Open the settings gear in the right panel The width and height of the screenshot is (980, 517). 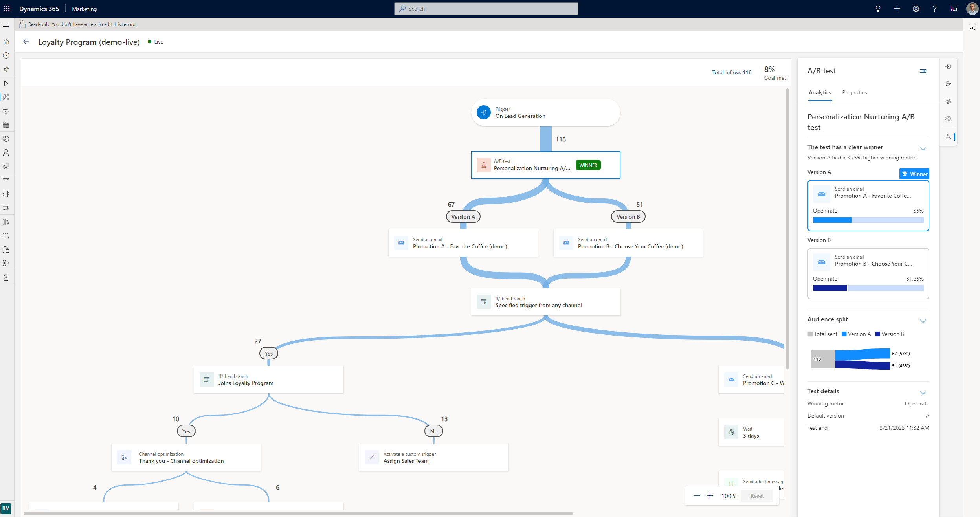pyautogui.click(x=948, y=119)
